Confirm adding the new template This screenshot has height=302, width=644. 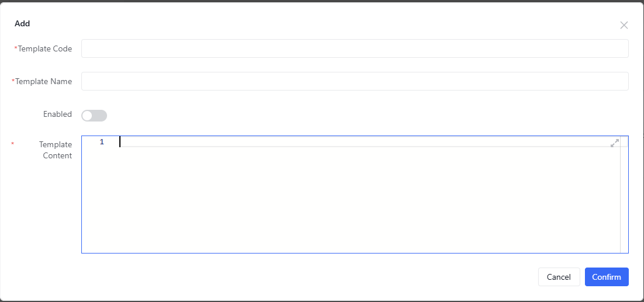(607, 277)
